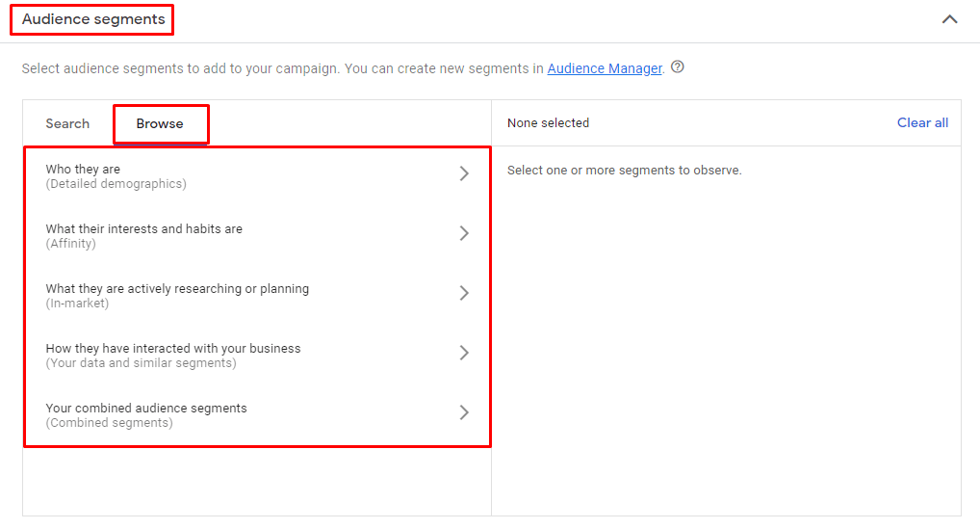Image resolution: width=980 pixels, height=529 pixels.
Task: Open the Audience Manager link
Action: click(605, 68)
